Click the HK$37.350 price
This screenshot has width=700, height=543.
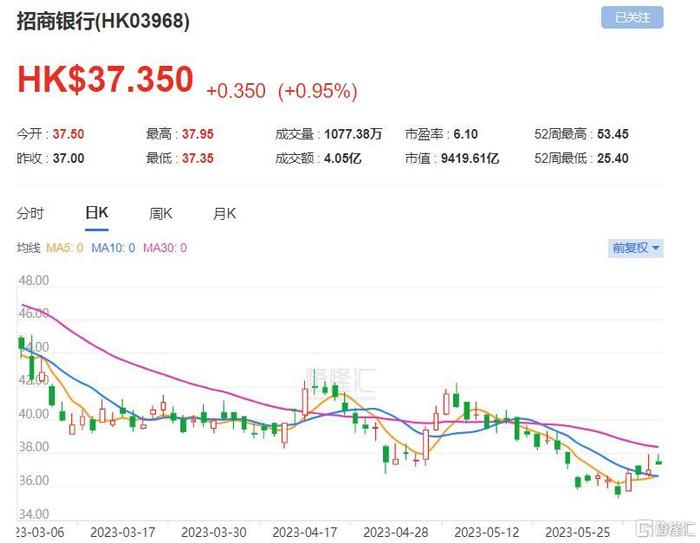click(105, 79)
